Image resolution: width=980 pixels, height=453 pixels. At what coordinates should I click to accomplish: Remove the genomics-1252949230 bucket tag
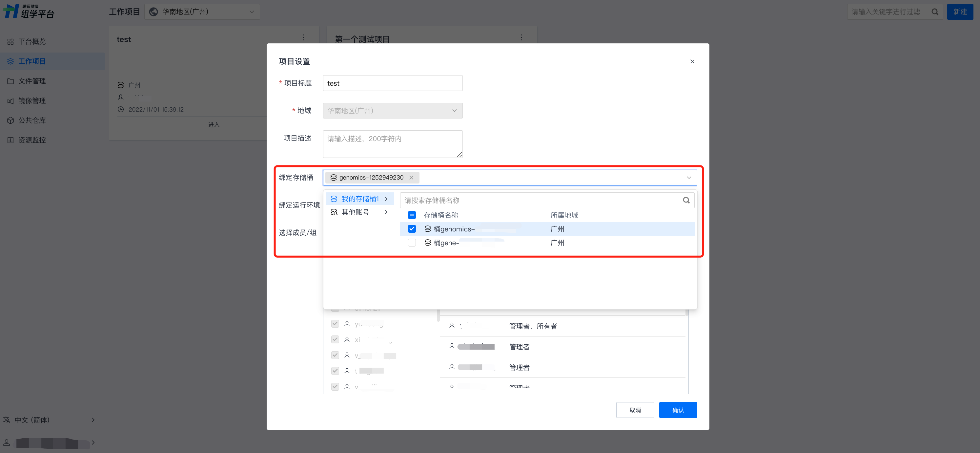411,177
